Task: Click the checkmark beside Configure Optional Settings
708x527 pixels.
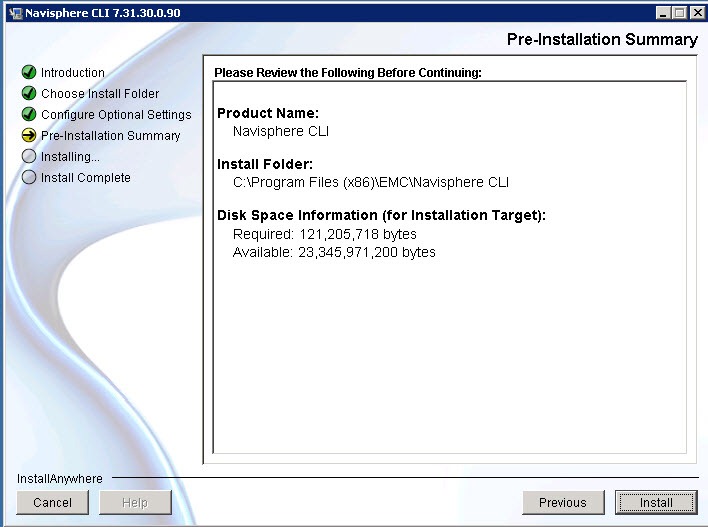Action: pyautogui.click(x=29, y=114)
